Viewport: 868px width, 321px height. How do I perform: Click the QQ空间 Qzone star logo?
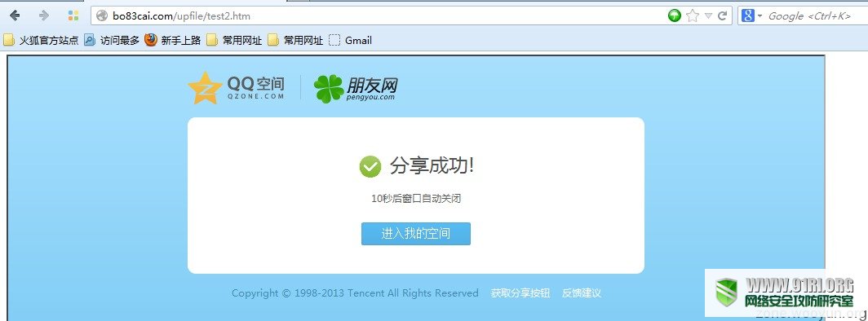(237, 88)
